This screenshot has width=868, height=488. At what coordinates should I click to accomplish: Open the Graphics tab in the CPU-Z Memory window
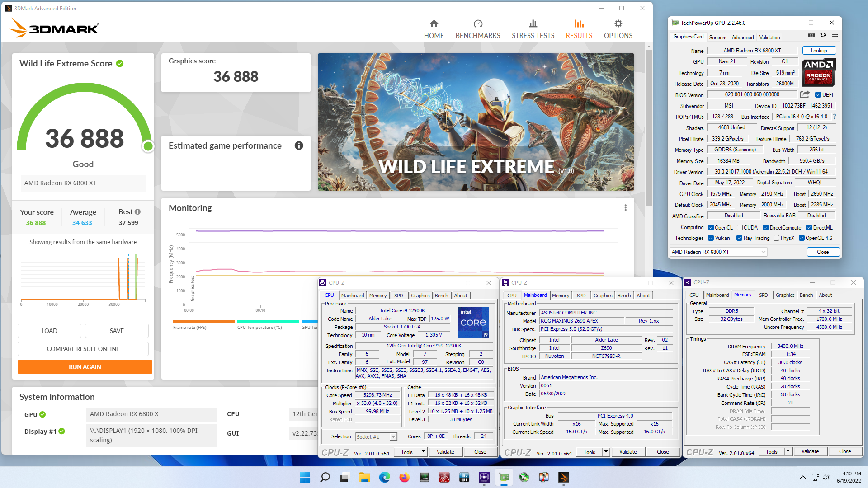[x=785, y=295]
